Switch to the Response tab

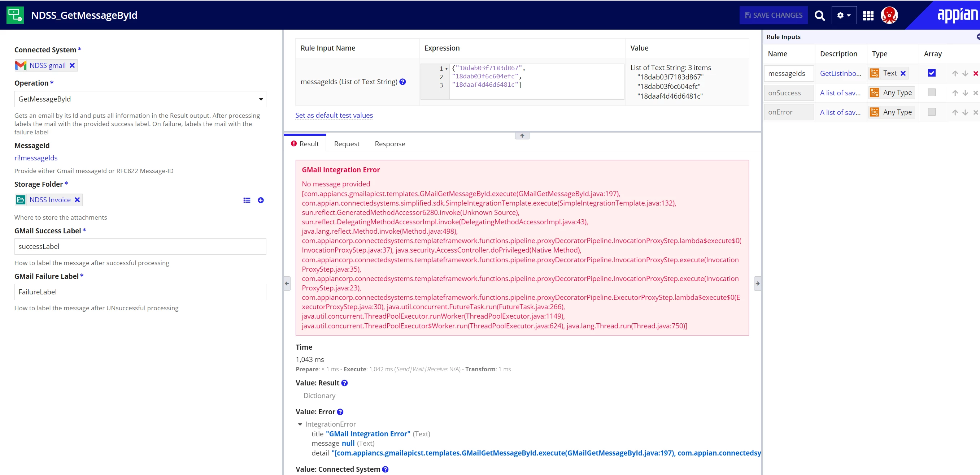pyautogui.click(x=389, y=144)
